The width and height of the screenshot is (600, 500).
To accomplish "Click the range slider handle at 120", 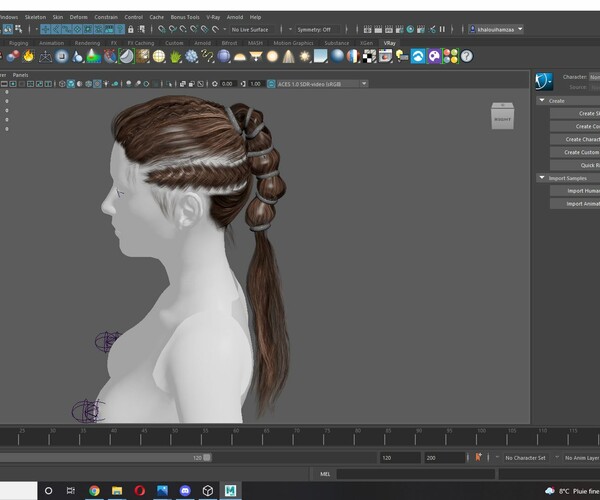I will pyautogui.click(x=207, y=458).
